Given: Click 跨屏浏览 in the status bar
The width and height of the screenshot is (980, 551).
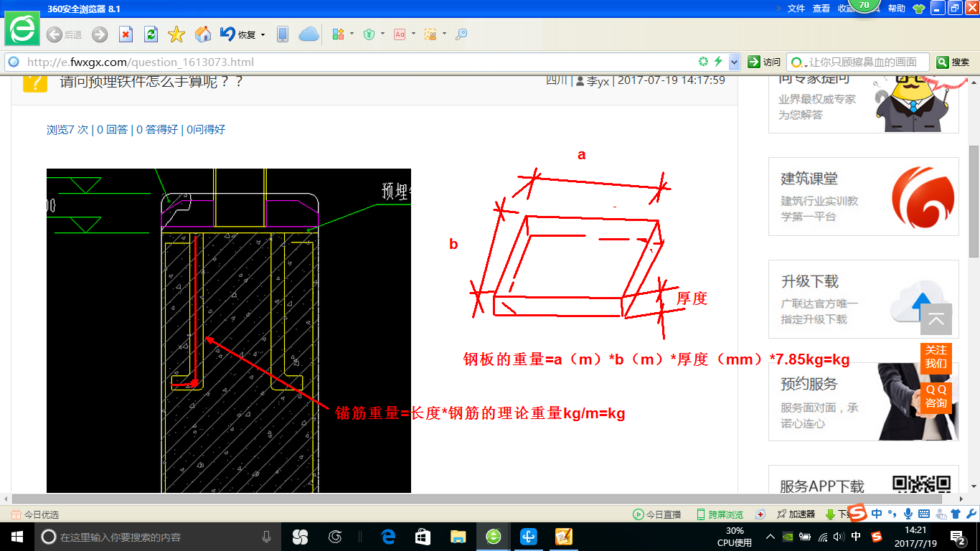Looking at the screenshot, I should [x=720, y=514].
